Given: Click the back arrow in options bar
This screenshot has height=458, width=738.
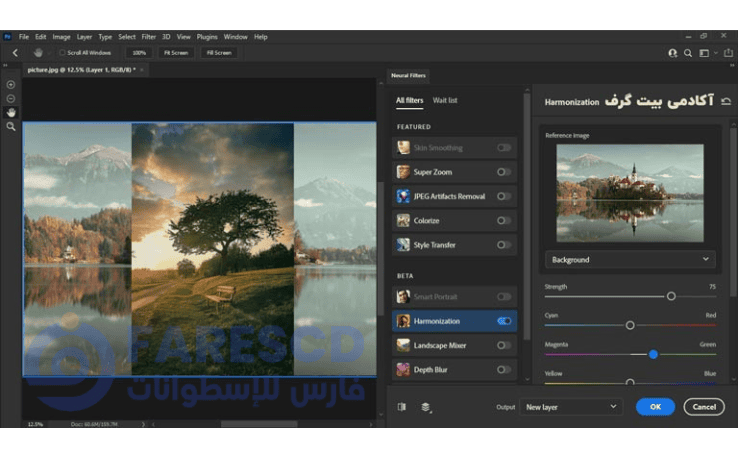Looking at the screenshot, I should [x=15, y=53].
